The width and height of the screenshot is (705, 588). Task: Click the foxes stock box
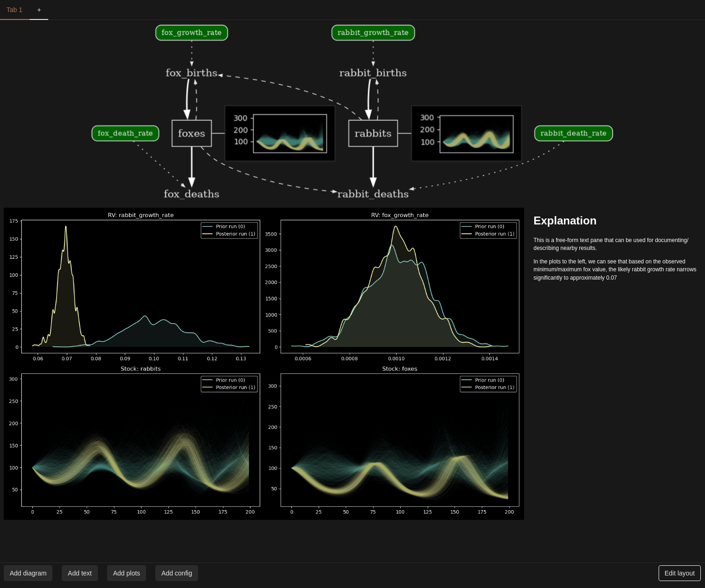point(192,134)
